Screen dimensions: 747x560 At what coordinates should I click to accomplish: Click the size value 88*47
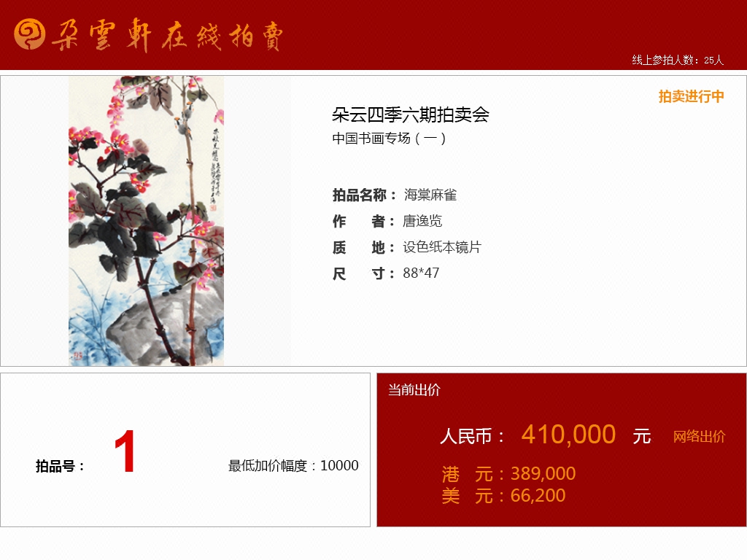(421, 273)
